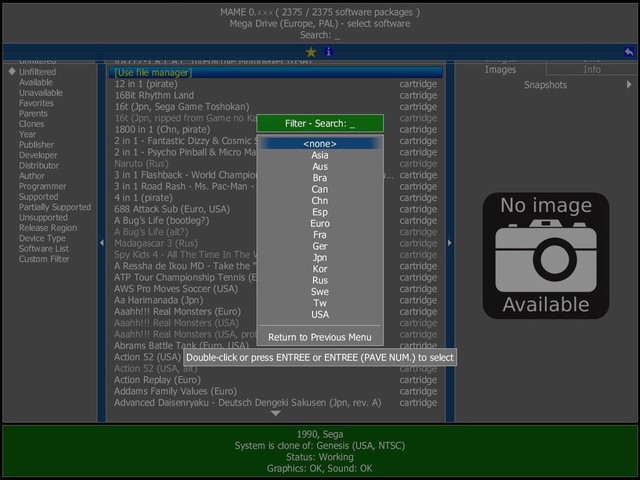Click the down arrow under the software list
The height and width of the screenshot is (480, 640).
[x=276, y=413]
